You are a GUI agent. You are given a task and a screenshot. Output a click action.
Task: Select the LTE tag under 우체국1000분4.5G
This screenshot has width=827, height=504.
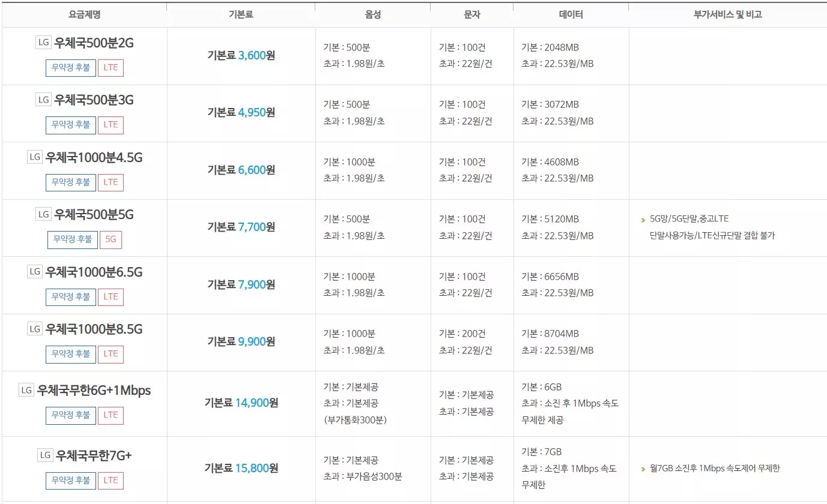(111, 182)
